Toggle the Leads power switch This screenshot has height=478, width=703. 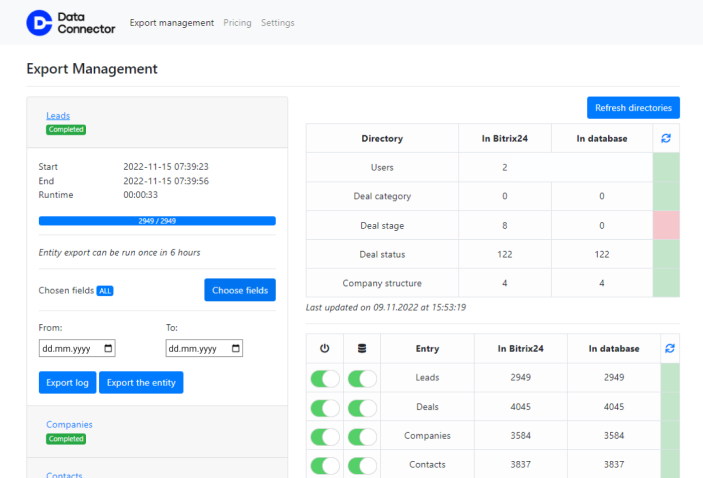[x=325, y=378]
